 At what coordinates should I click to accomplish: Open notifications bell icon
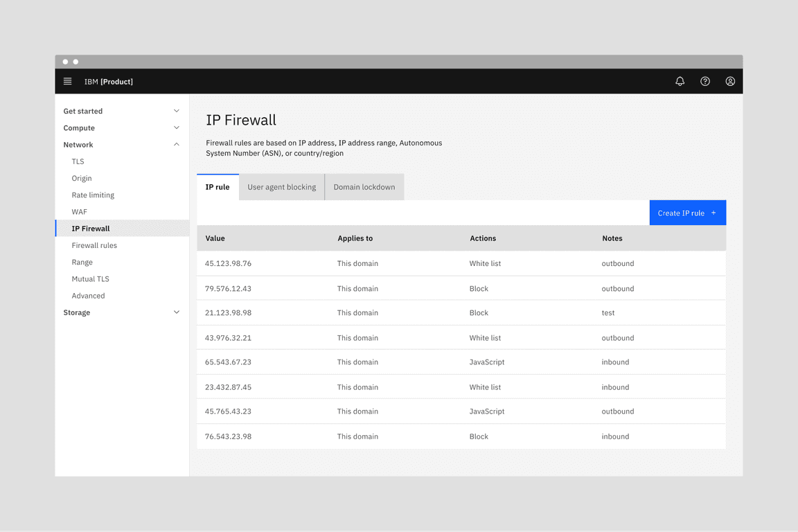680,81
